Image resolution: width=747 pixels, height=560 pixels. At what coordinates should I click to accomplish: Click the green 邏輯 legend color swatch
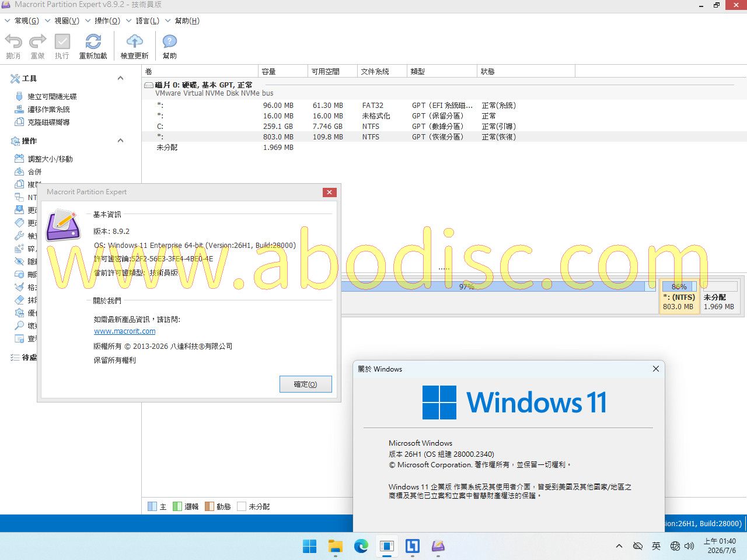coord(177,506)
